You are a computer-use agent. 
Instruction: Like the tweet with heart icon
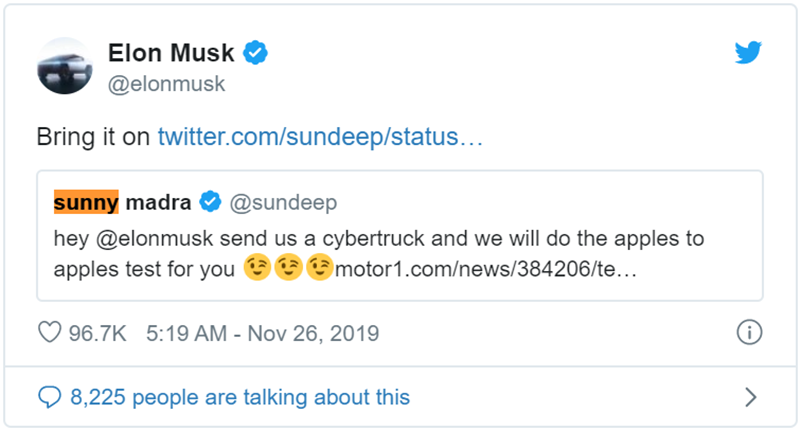coord(49,333)
